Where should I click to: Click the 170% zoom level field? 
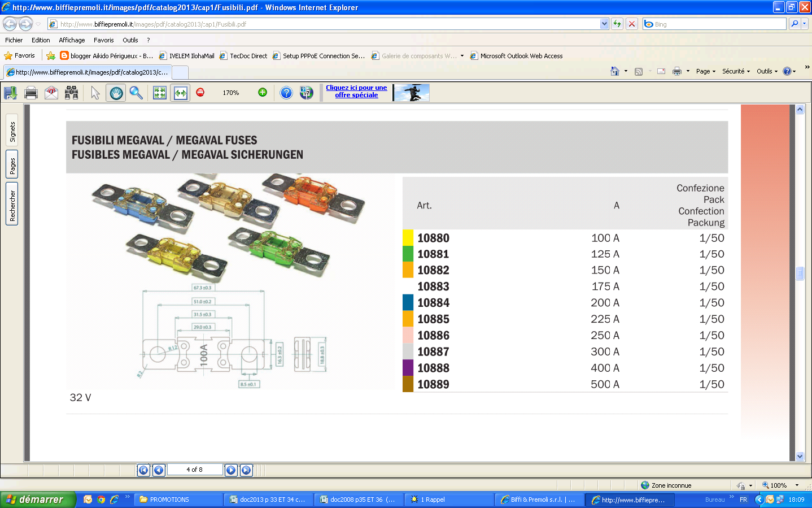pos(231,93)
